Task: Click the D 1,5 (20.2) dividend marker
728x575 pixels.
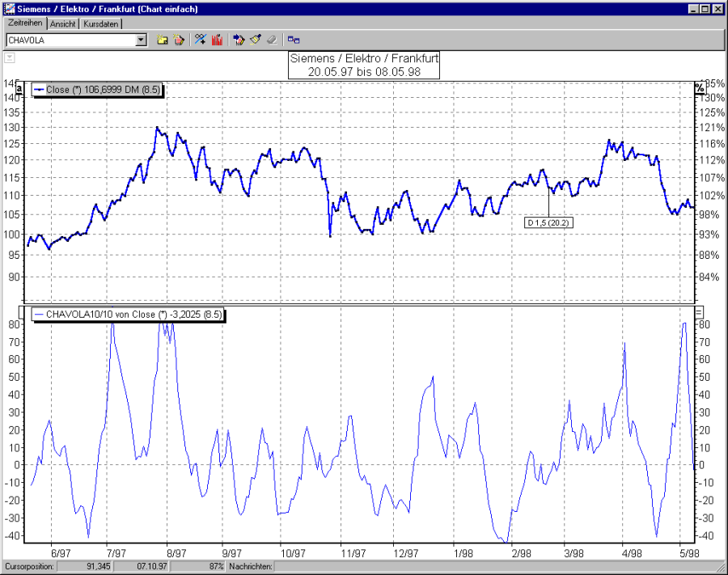Action: pos(548,222)
